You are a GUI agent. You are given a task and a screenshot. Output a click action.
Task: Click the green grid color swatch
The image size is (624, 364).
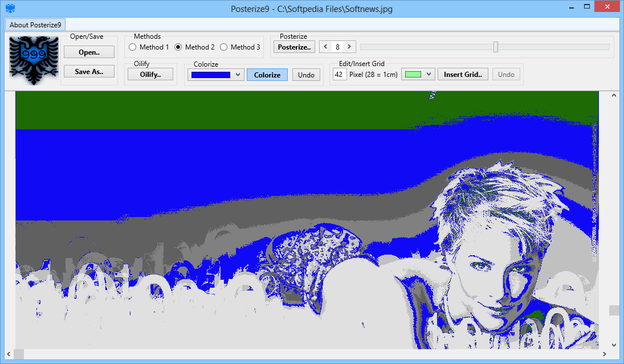(413, 75)
